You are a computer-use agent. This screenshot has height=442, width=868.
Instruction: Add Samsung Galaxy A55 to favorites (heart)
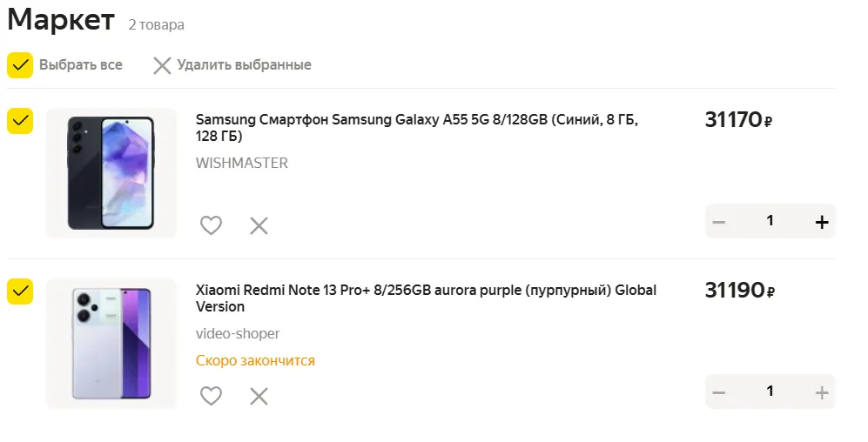pos(211,225)
